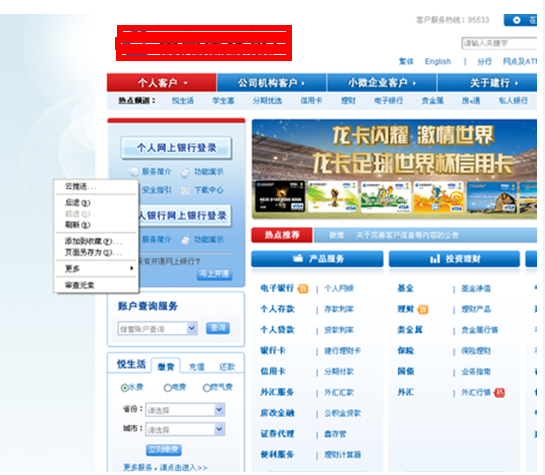Image resolution: width=545 pixels, height=475 pixels.
Task: Select the 水费 radio button
Action: 124,387
